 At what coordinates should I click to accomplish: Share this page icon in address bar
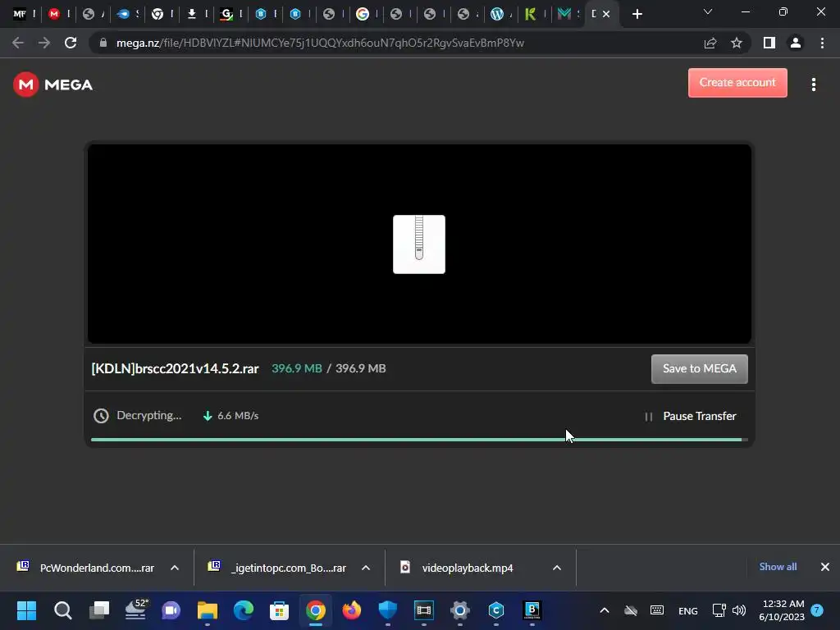tap(710, 43)
